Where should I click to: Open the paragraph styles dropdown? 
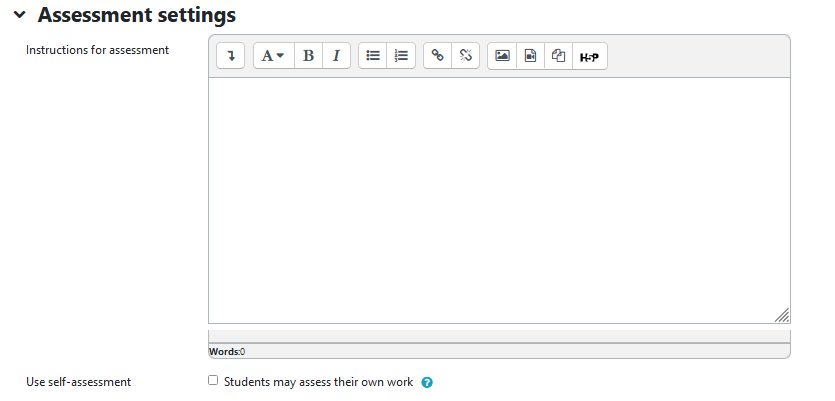click(273, 56)
